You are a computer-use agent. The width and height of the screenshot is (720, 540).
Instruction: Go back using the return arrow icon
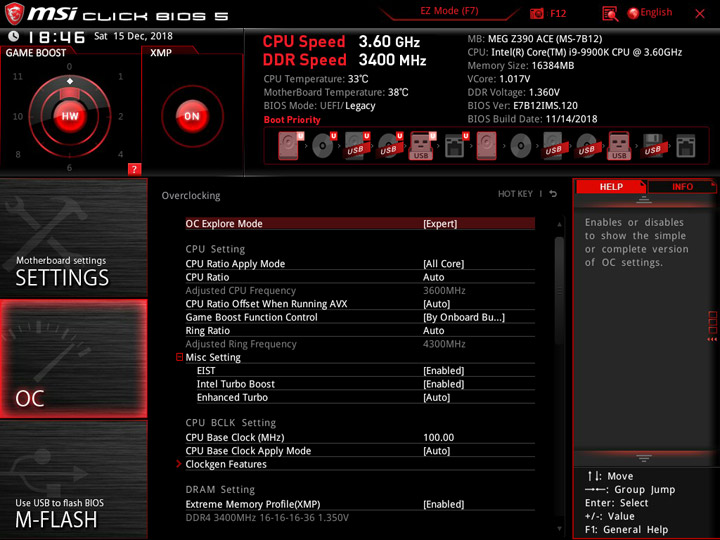pos(553,194)
